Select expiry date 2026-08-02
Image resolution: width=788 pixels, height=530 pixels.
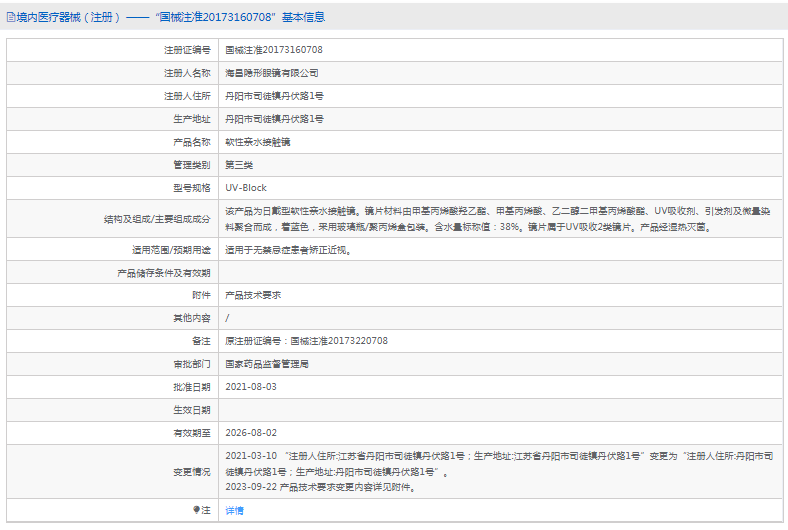[x=251, y=433]
